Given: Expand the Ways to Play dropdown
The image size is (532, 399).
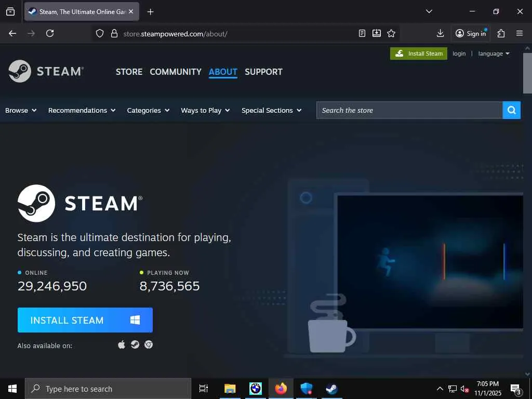Looking at the screenshot, I should (x=205, y=110).
